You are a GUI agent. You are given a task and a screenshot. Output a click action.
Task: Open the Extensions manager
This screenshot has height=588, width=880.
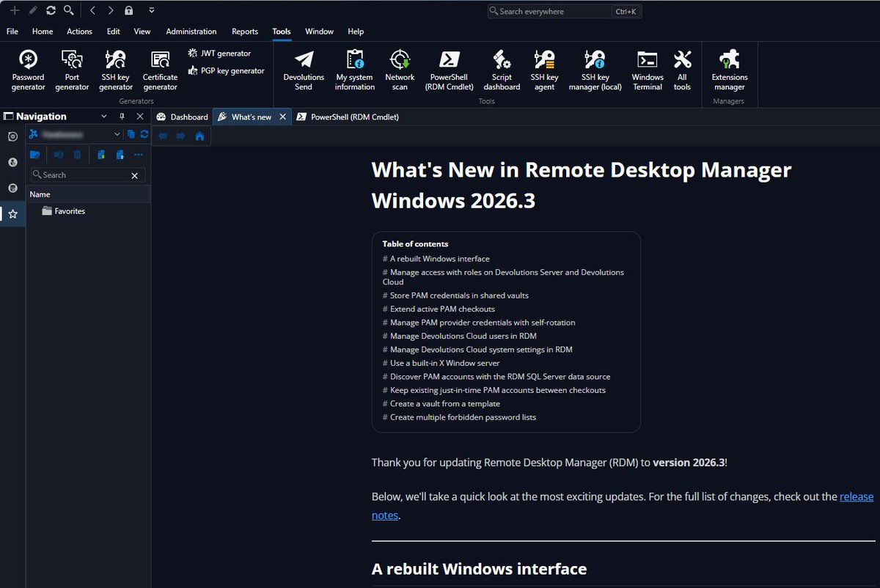tap(730, 70)
